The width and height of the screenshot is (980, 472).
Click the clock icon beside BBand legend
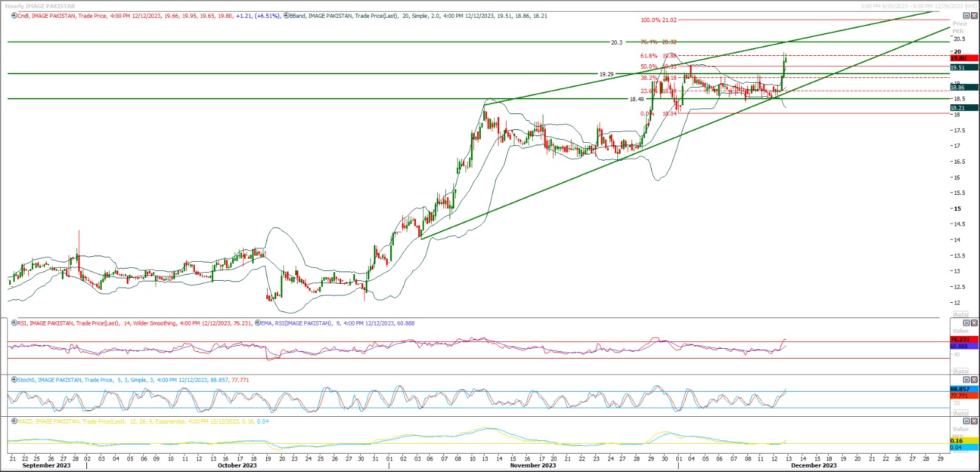(286, 16)
